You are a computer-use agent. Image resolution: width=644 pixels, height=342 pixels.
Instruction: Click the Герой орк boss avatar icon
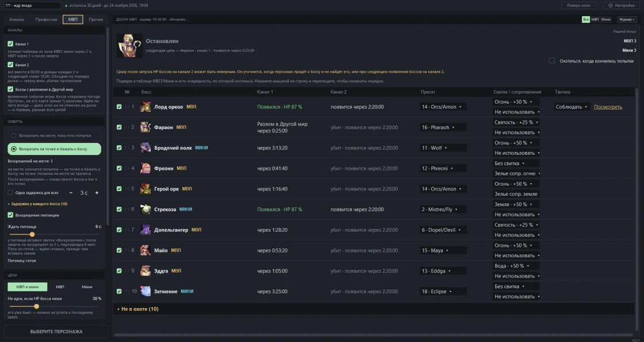coord(145,189)
